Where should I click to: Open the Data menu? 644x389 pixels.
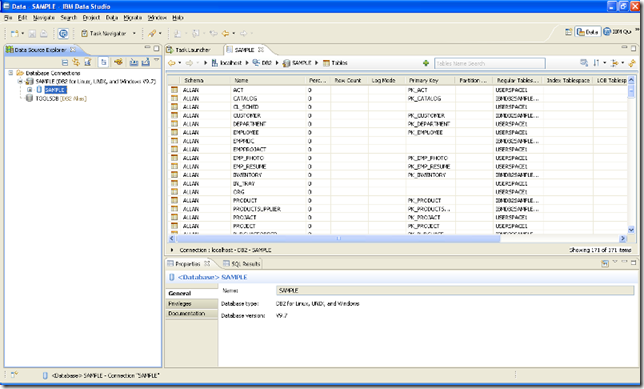tap(112, 18)
